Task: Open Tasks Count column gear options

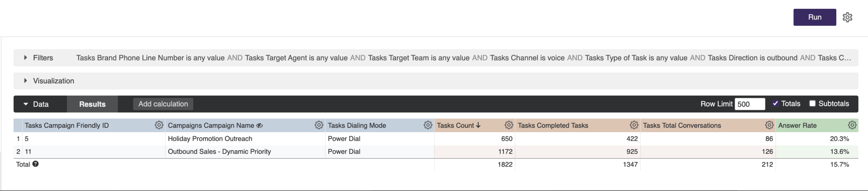Action: pos(509,125)
